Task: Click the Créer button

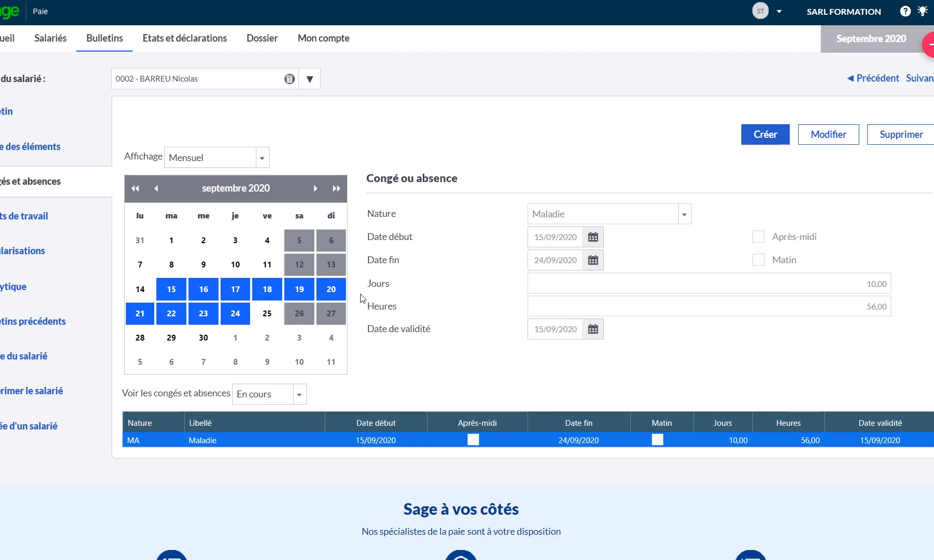Action: click(x=765, y=134)
